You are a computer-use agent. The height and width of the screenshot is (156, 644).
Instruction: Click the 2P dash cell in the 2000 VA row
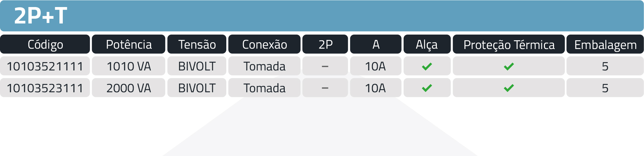coord(325,88)
